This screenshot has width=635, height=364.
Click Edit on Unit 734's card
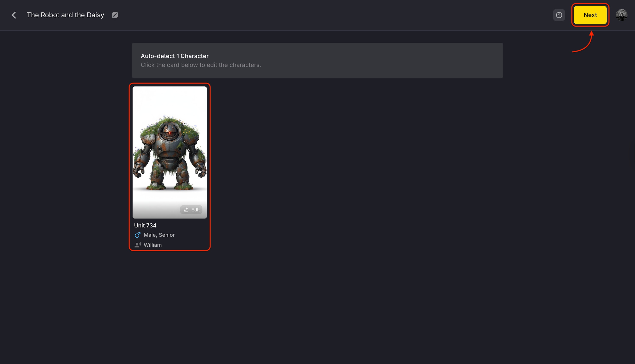click(191, 210)
